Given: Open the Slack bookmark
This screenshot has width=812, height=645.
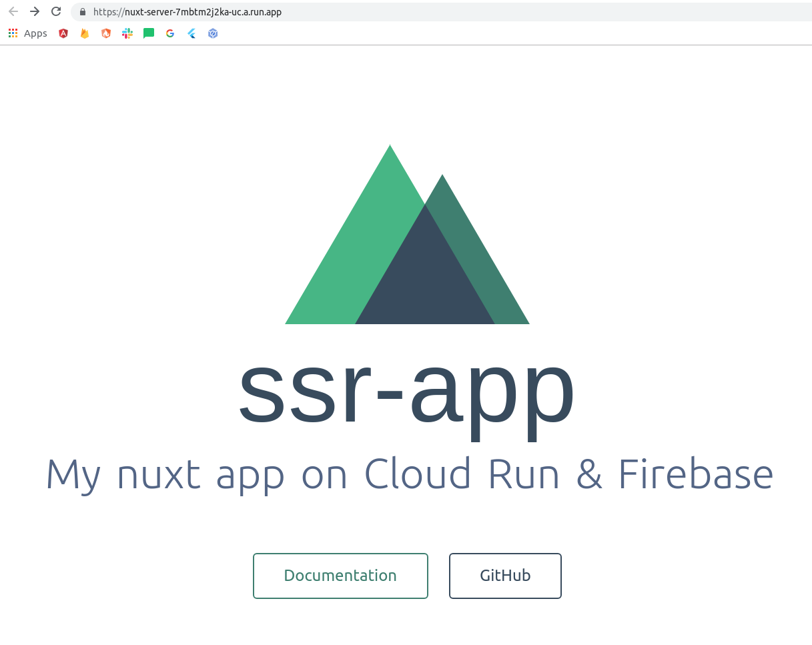Looking at the screenshot, I should [127, 33].
